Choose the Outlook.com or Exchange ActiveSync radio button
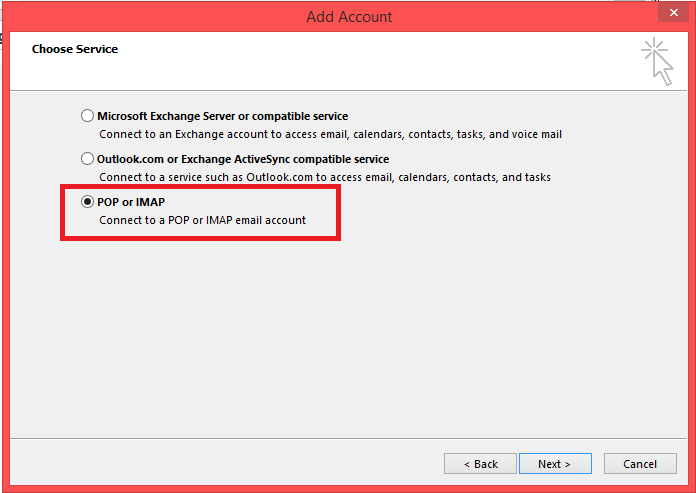 88,159
